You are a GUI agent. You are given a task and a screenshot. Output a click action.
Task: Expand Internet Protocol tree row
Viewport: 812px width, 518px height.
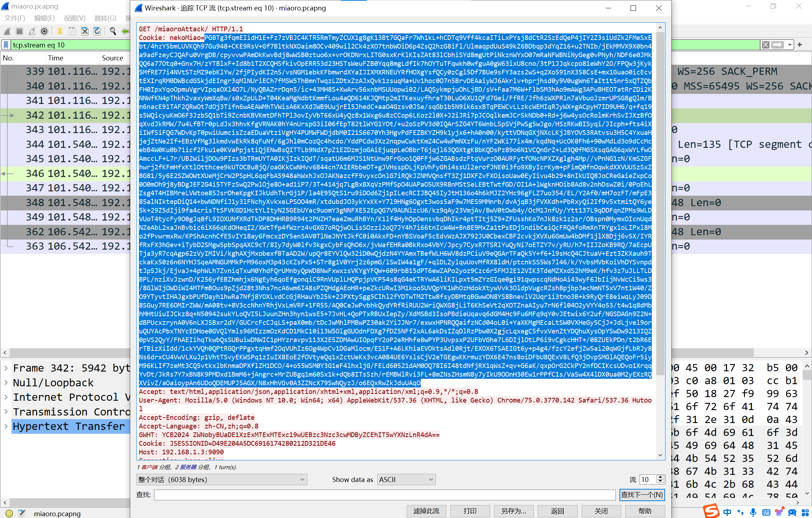tap(6, 397)
